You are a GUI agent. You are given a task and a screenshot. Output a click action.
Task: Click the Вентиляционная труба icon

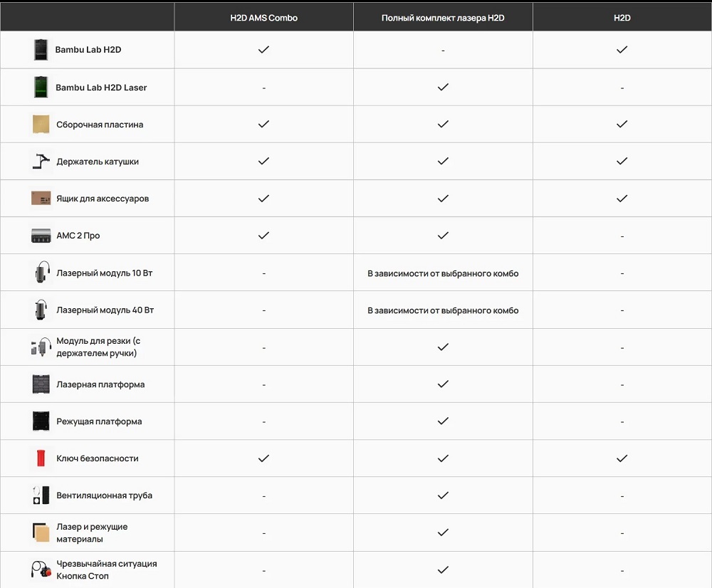pyautogui.click(x=41, y=495)
